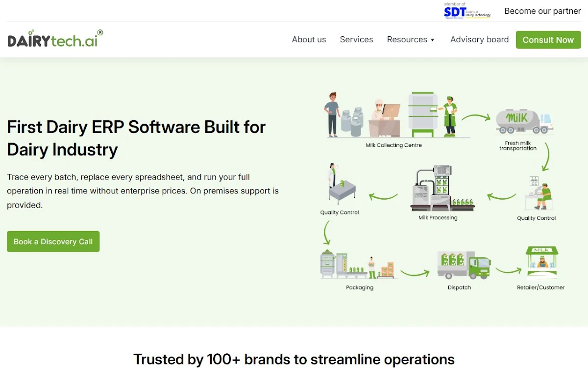Click the 'Milk Collecting Centre' label
This screenshot has width=588, height=368.
393,145
